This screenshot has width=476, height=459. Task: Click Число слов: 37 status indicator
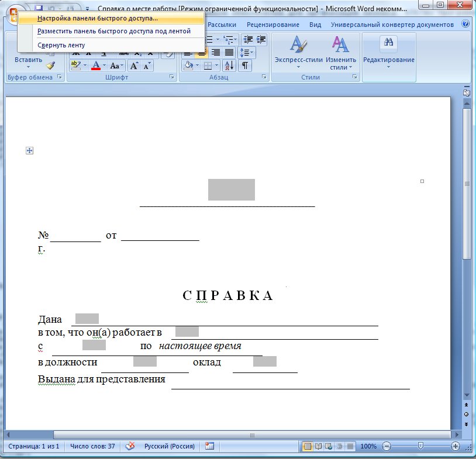(92, 446)
